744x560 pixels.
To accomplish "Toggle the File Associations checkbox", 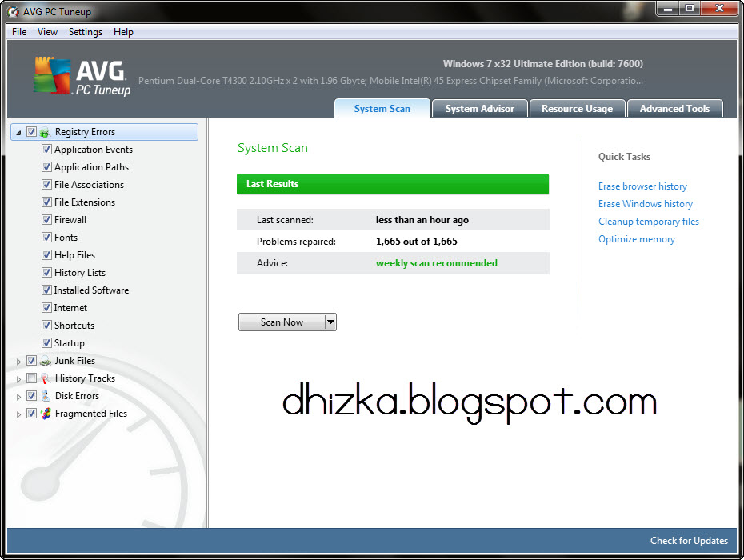I will tap(46, 185).
